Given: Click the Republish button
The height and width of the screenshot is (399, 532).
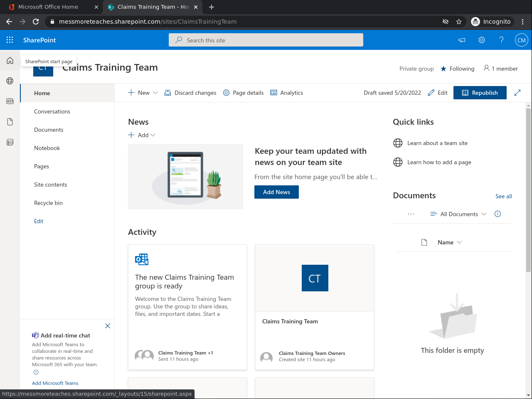Looking at the screenshot, I should (480, 93).
